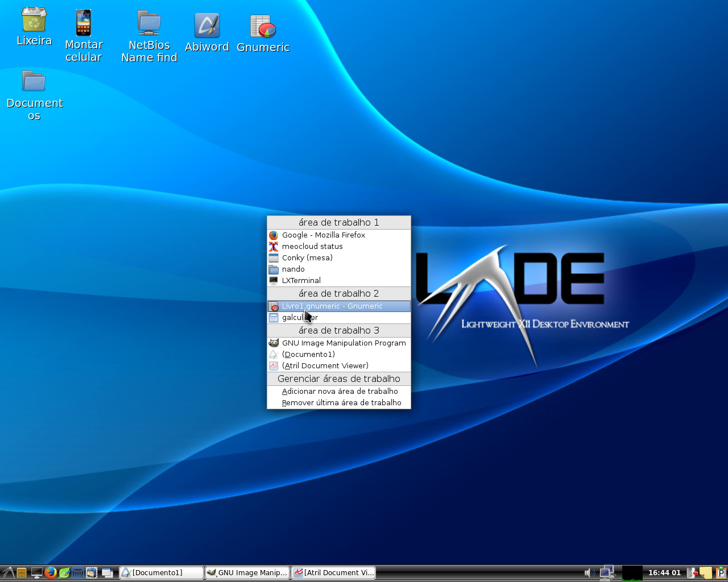Open the LXDE application menu
Image resolution: width=728 pixels, height=582 pixels.
[x=7, y=572]
